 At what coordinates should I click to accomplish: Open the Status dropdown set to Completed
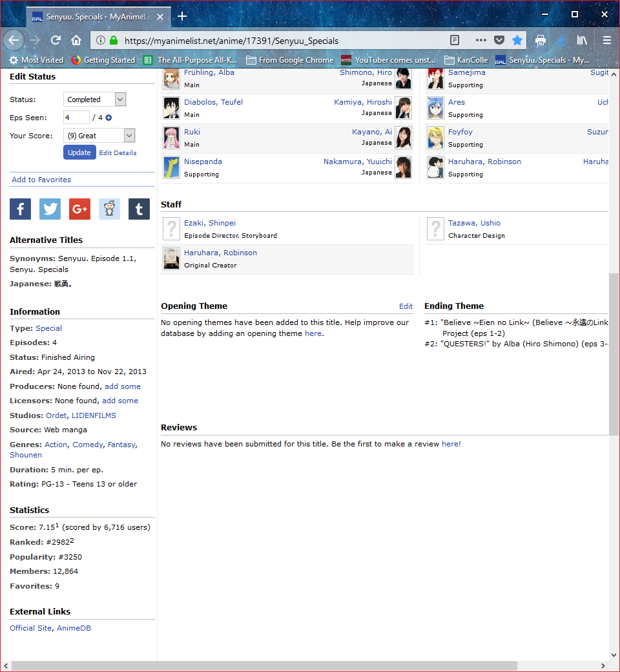94,100
